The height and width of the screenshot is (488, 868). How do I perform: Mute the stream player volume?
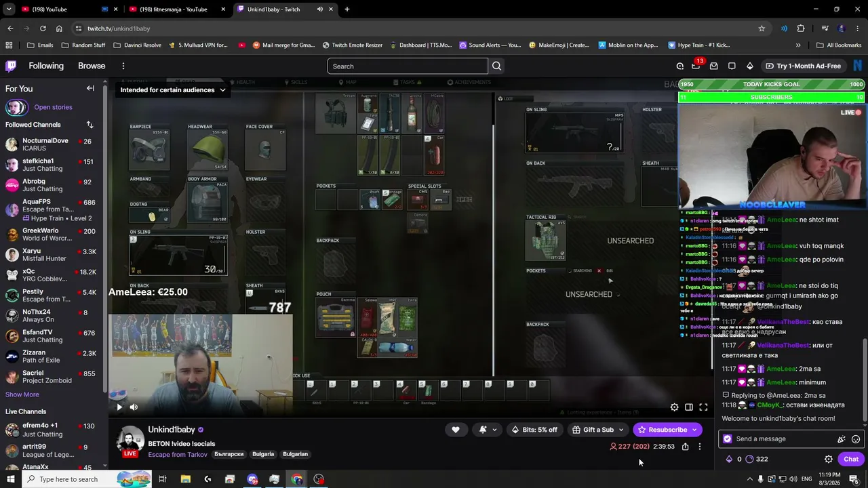click(x=134, y=407)
